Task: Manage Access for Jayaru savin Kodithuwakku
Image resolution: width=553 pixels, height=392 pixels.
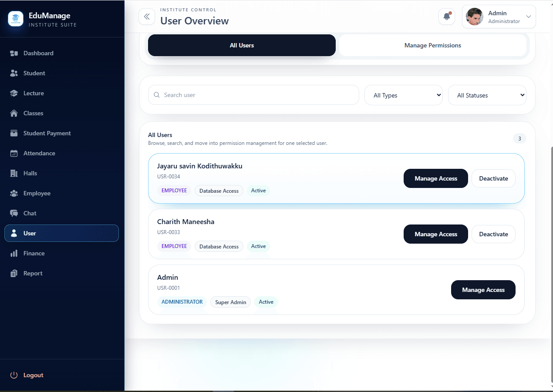Action: (x=435, y=178)
